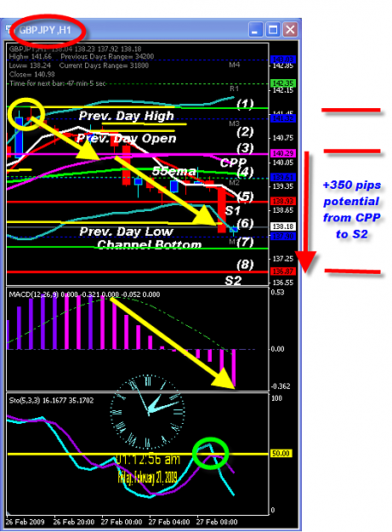This screenshot has height=532, width=392.
Task: Click the M4 pivot level label
Action: point(235,65)
